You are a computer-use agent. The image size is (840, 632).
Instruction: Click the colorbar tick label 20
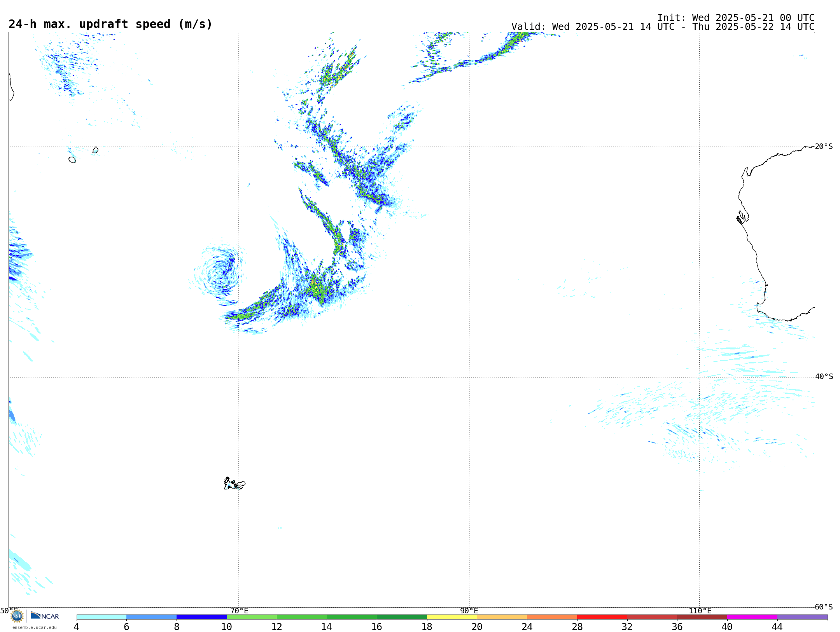(477, 627)
